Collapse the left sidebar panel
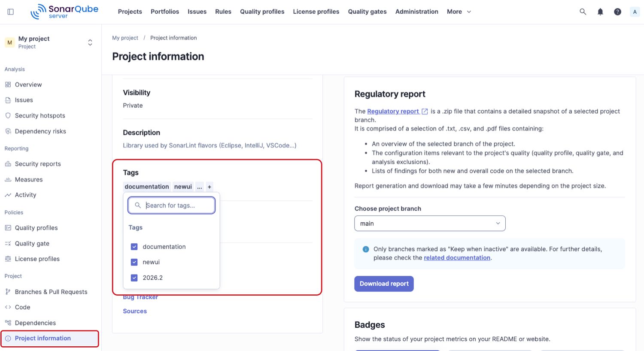The width and height of the screenshot is (644, 351). click(10, 12)
